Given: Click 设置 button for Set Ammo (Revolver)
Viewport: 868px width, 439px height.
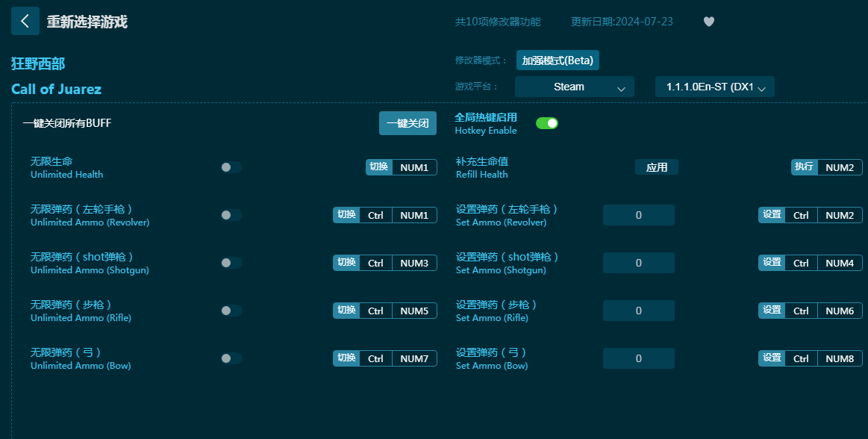Looking at the screenshot, I should [772, 215].
